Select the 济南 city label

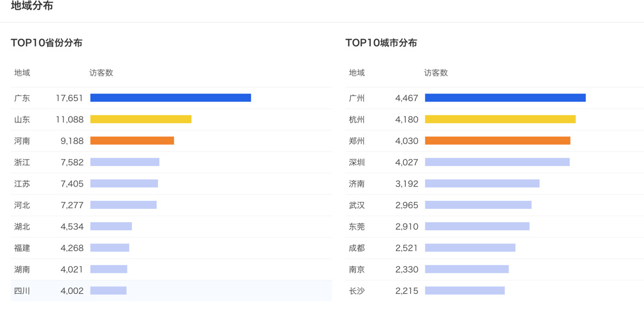(356, 184)
